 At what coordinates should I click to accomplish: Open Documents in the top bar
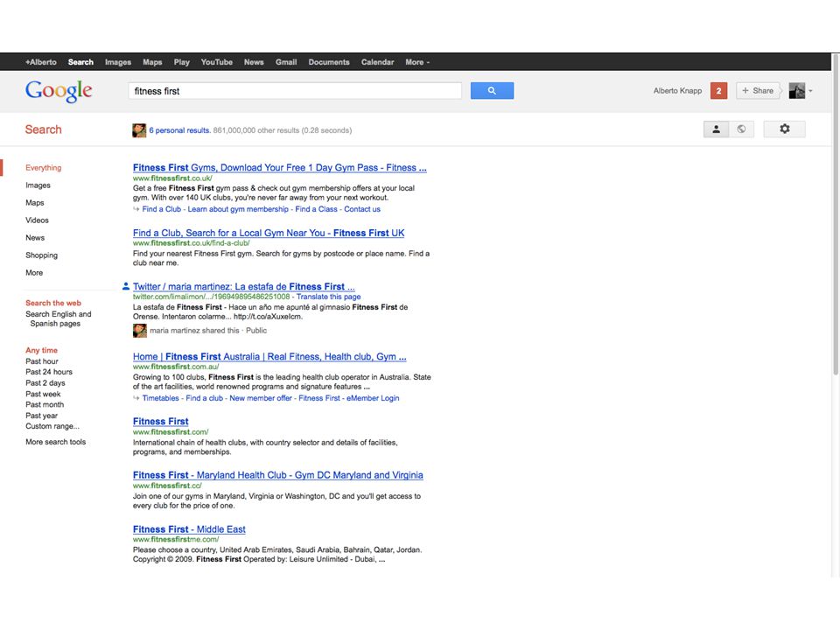click(x=329, y=62)
